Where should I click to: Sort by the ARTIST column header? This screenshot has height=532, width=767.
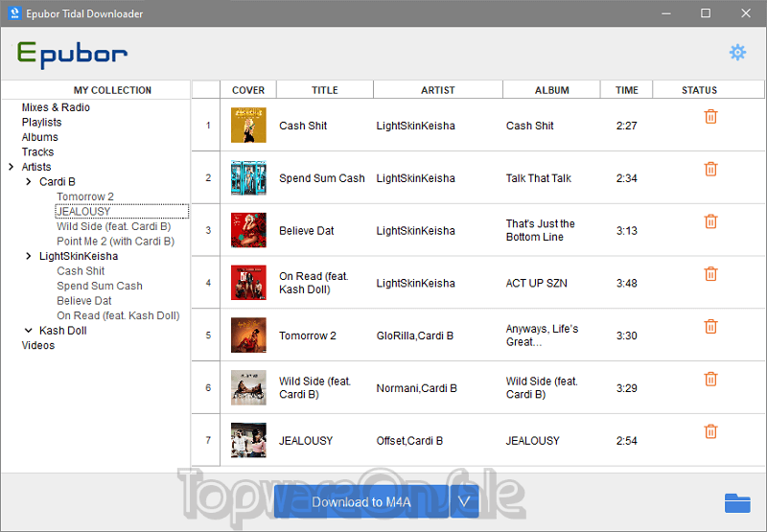point(438,90)
